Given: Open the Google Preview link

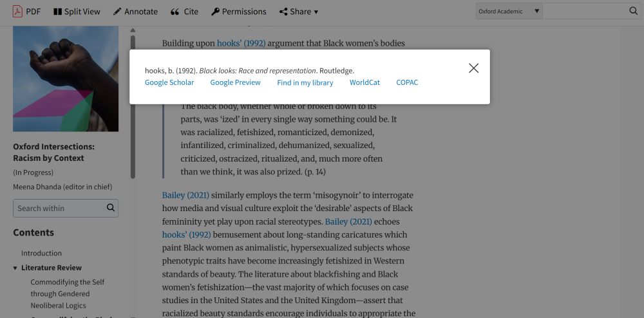Looking at the screenshot, I should coord(235,82).
